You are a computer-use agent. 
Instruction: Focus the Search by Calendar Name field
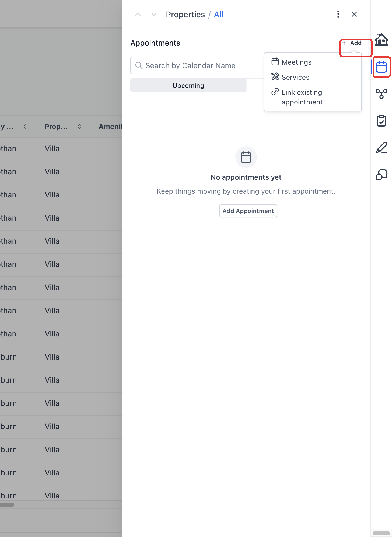coord(197,65)
